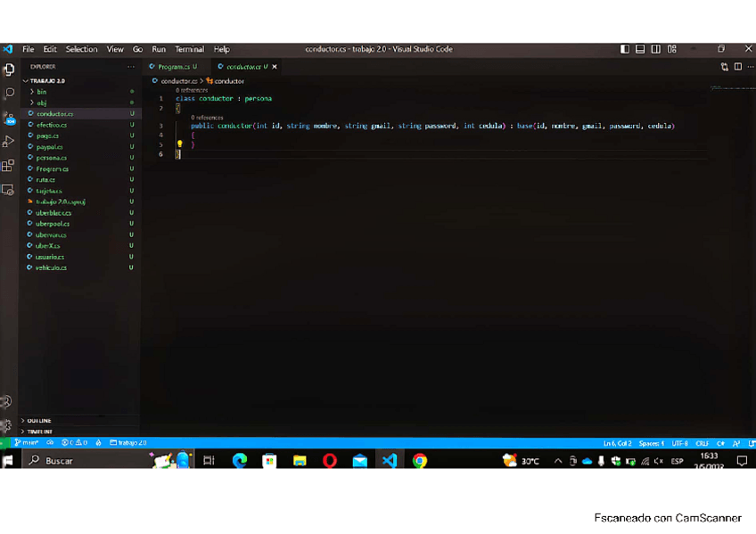Screen dimensions: 756x534
Task: Click the UTF-8 encoding status button
Action: click(x=679, y=443)
